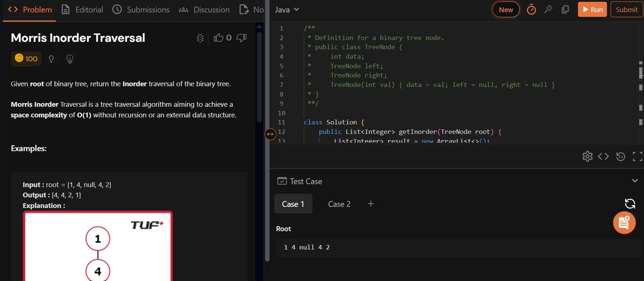The image size is (644, 281).
Task: Add a new test case with plus
Action: pyautogui.click(x=371, y=204)
